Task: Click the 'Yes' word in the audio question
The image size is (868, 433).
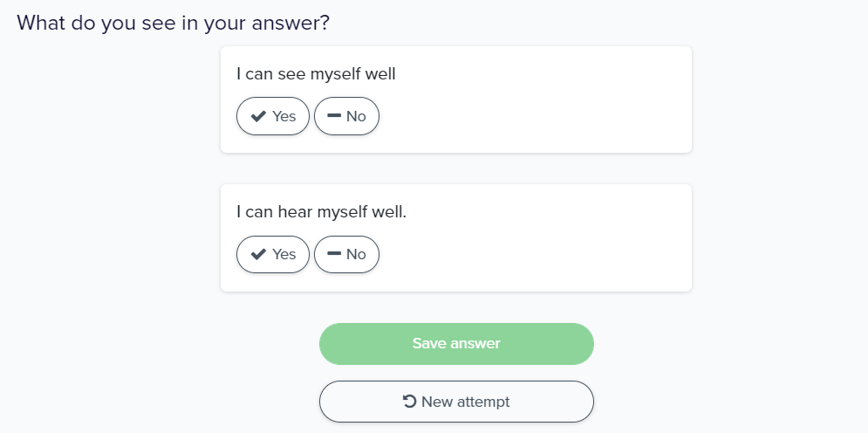Action: point(284,255)
